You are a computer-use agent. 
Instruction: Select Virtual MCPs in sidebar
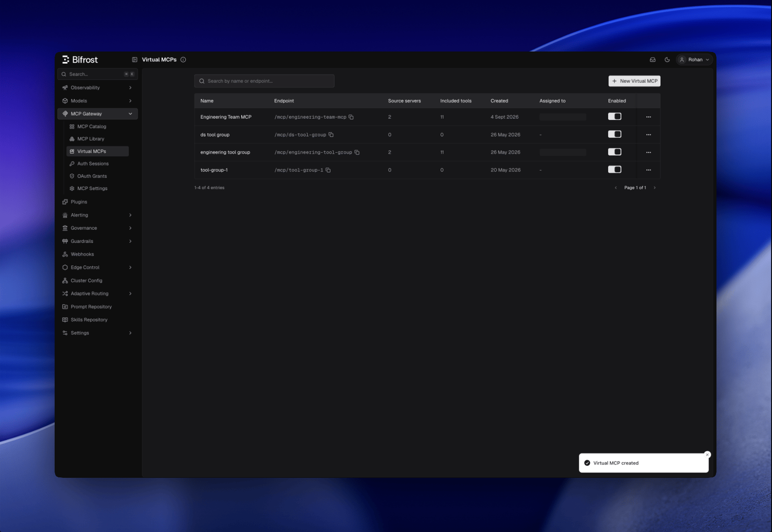coord(98,151)
